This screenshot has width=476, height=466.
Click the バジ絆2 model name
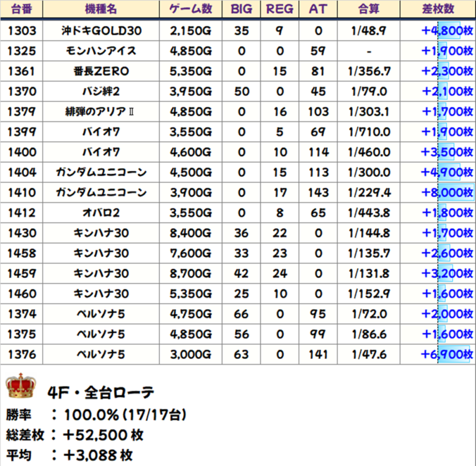(101, 92)
